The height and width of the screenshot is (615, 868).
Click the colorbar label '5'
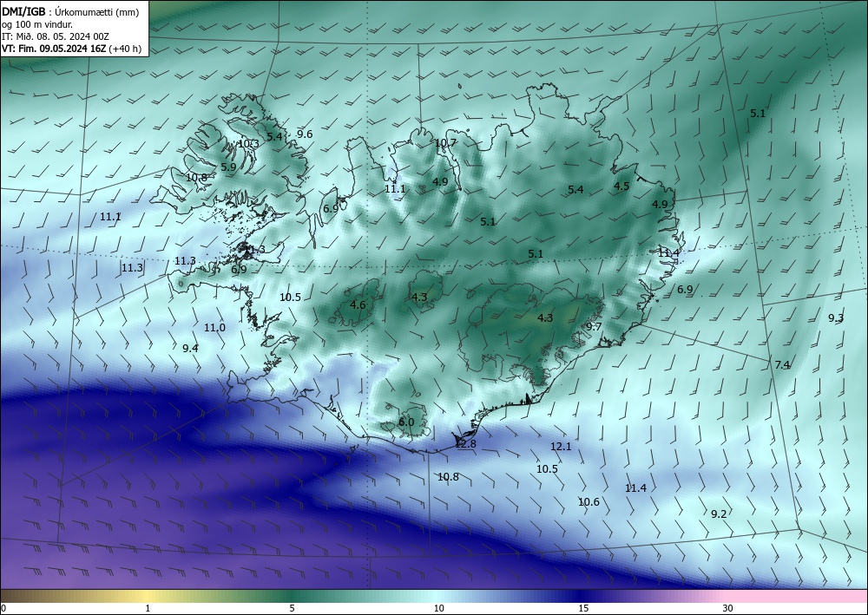pos(292,608)
